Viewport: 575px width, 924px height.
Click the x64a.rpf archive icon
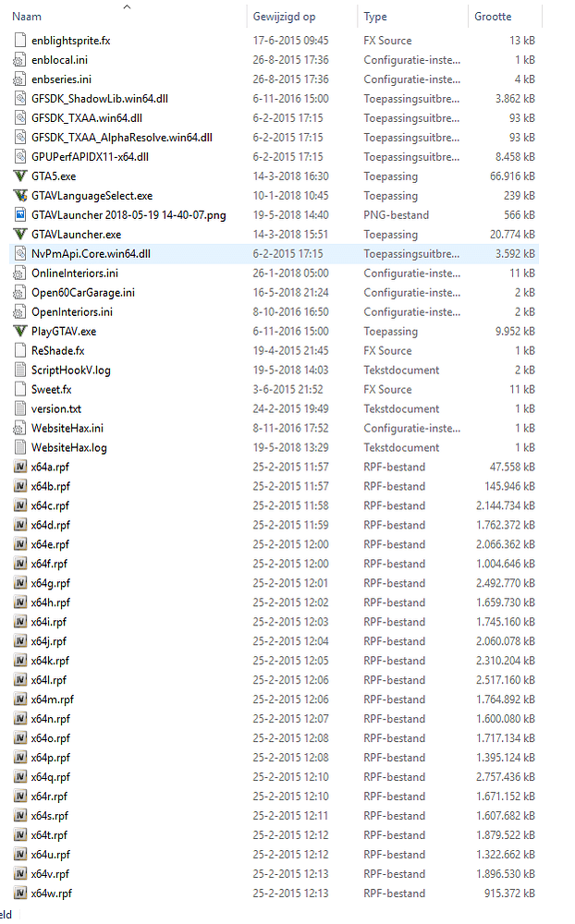click(20, 467)
